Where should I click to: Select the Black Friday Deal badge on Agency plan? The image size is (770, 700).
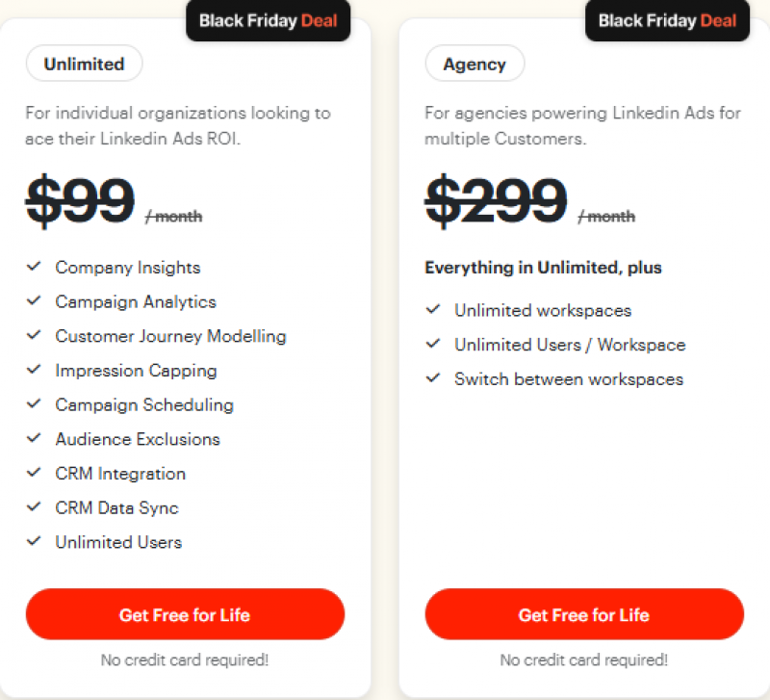pyautogui.click(x=667, y=20)
